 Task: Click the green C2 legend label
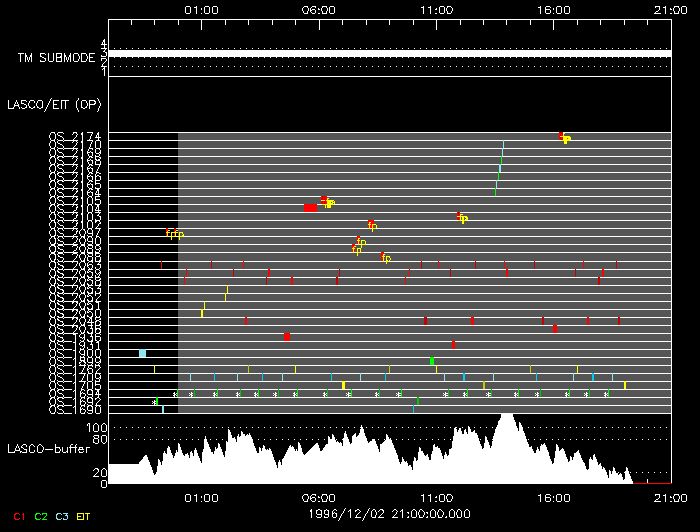41,517
